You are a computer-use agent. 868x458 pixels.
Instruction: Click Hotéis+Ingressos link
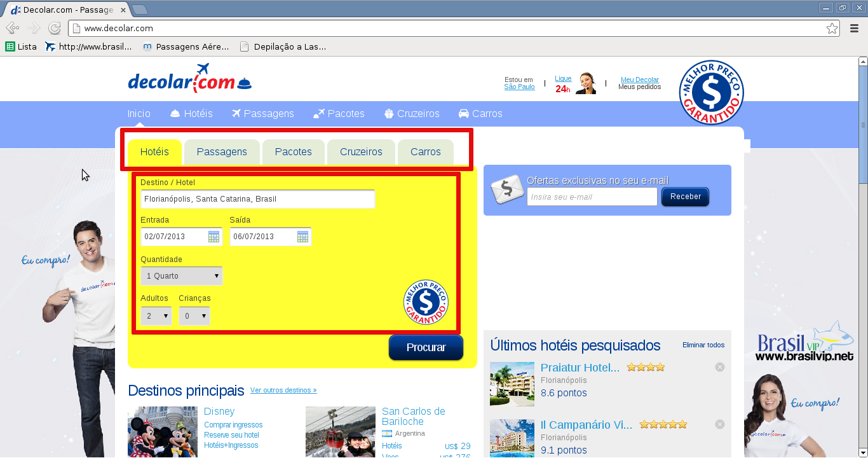pyautogui.click(x=231, y=445)
